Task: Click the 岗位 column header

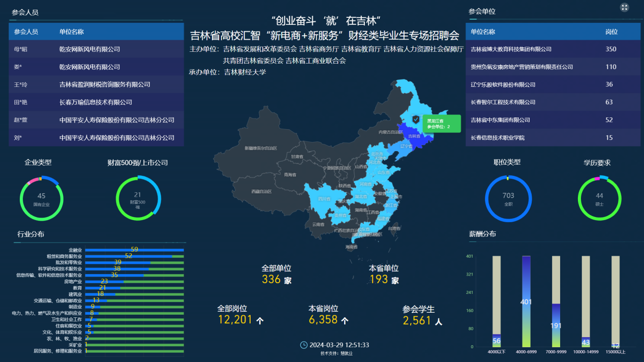Action: (x=611, y=32)
